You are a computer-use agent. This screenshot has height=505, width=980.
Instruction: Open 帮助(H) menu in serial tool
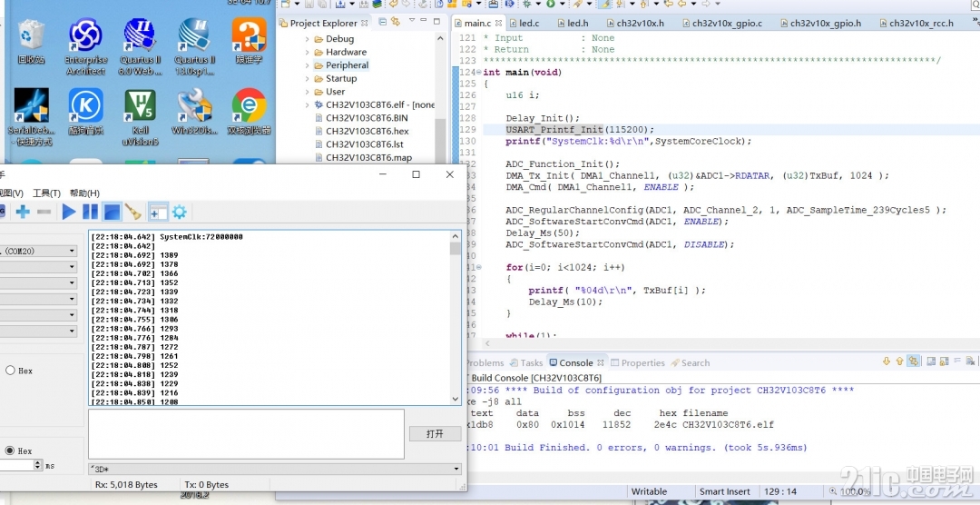[x=84, y=193]
